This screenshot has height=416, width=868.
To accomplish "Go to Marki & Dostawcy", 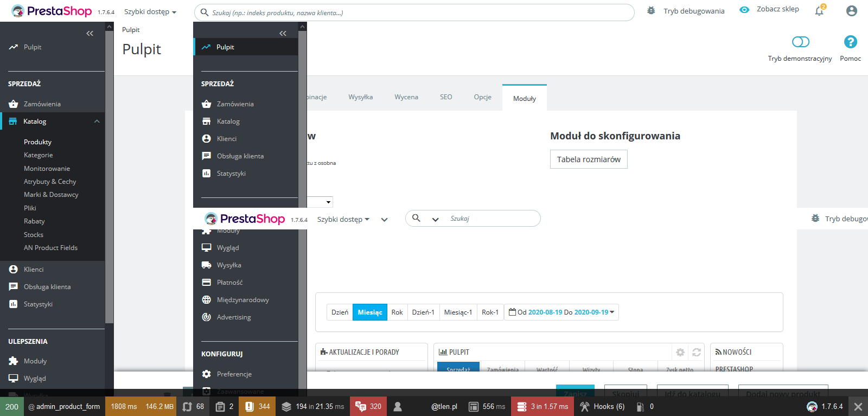I will click(x=51, y=195).
